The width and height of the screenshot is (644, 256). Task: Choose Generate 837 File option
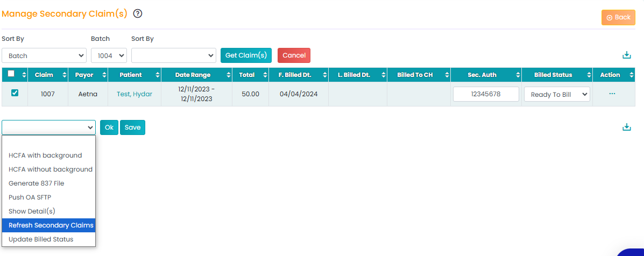48,183
